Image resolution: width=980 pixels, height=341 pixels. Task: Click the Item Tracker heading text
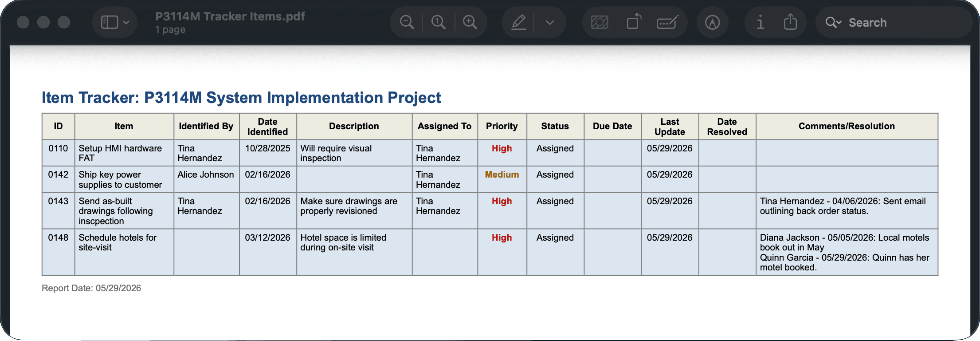241,98
